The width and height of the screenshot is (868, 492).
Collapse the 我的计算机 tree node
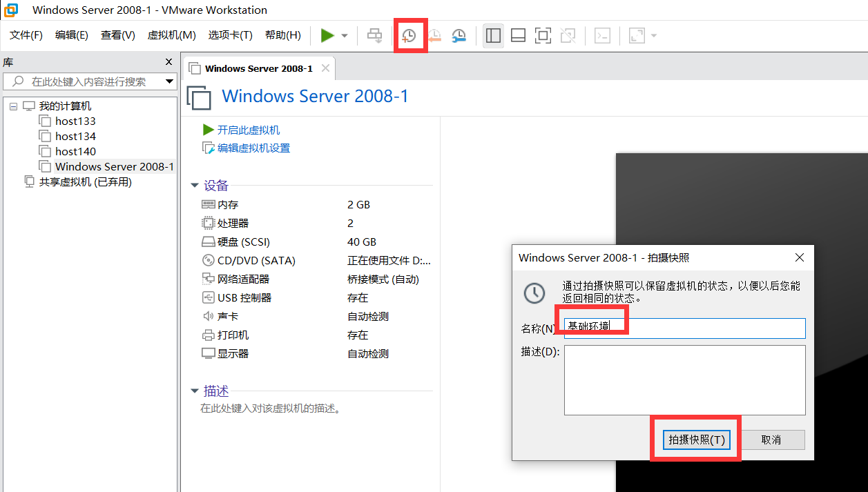[x=13, y=106]
